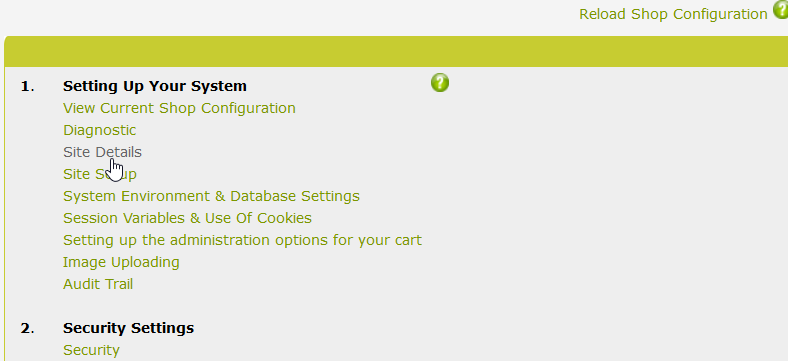Viewport: 788px width, 361px height.
Task: Click section number 1 beside first heading
Action: click(27, 86)
